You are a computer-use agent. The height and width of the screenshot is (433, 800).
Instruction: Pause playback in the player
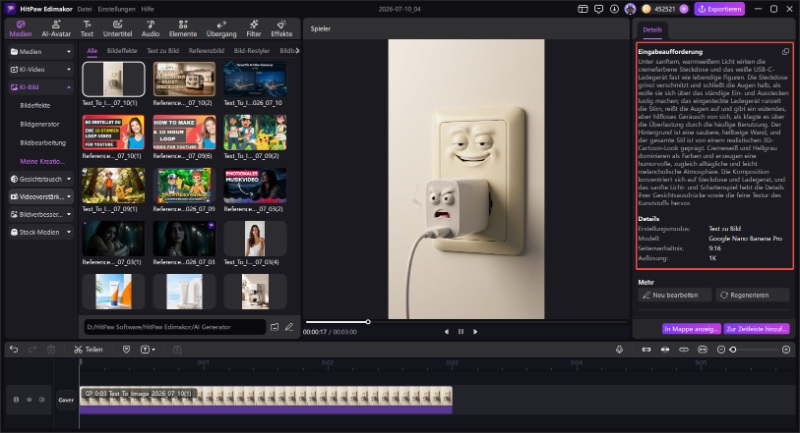(x=461, y=332)
